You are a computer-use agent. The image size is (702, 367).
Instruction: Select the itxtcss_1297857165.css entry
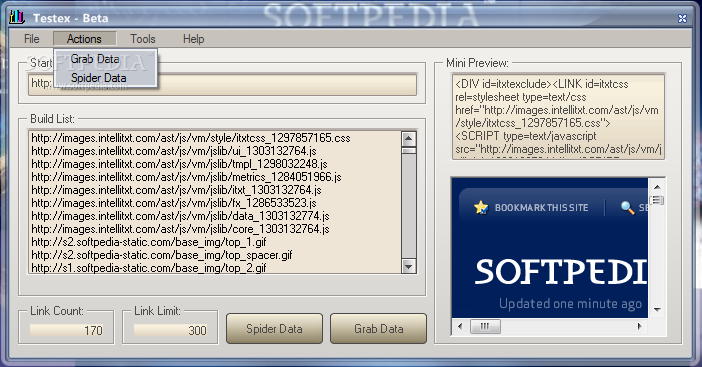coord(191,138)
